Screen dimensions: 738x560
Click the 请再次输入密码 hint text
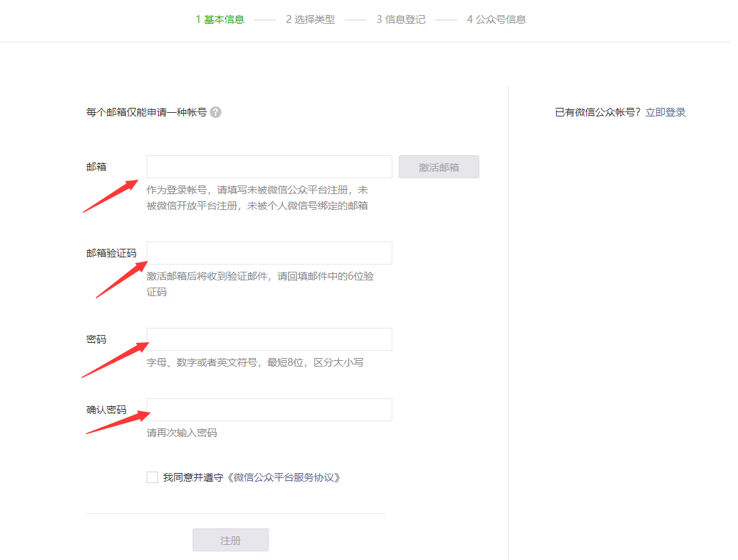pos(182,433)
